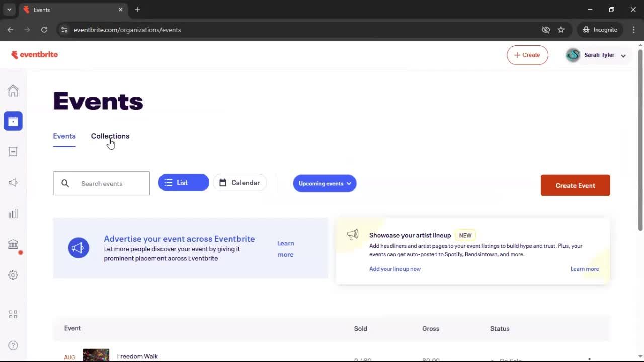Open the Apps grid sidebar icon
The image size is (644, 362).
[x=13, y=314]
